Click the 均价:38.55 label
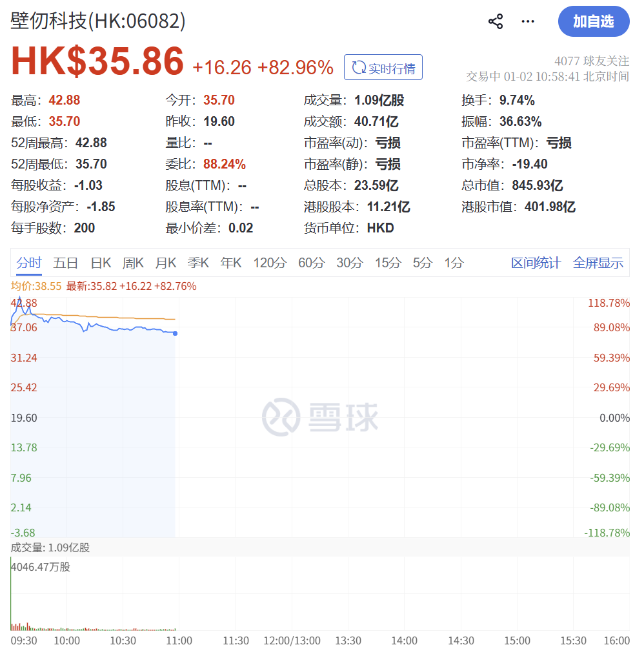 (x=36, y=286)
